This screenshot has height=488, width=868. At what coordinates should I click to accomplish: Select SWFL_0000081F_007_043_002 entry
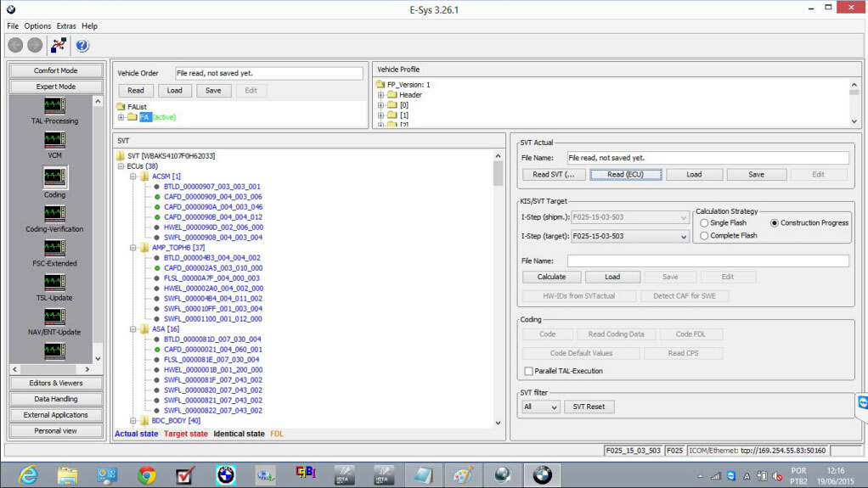213,380
